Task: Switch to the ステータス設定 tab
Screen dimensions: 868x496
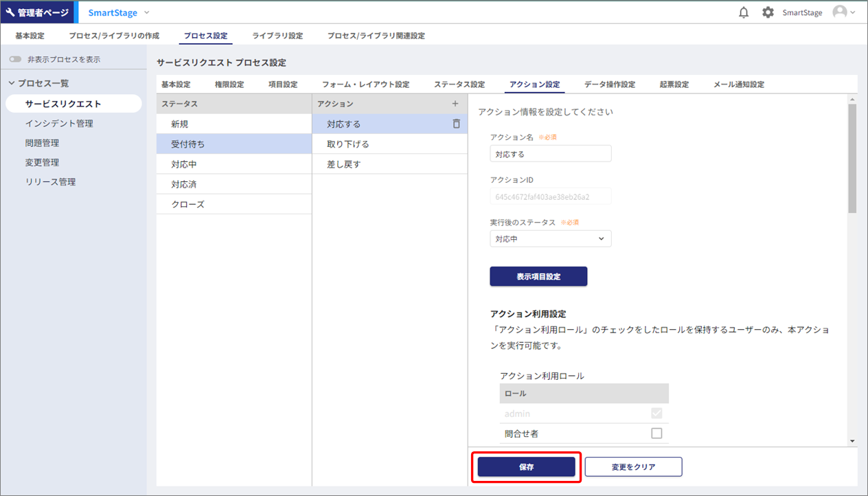Action: pyautogui.click(x=459, y=84)
